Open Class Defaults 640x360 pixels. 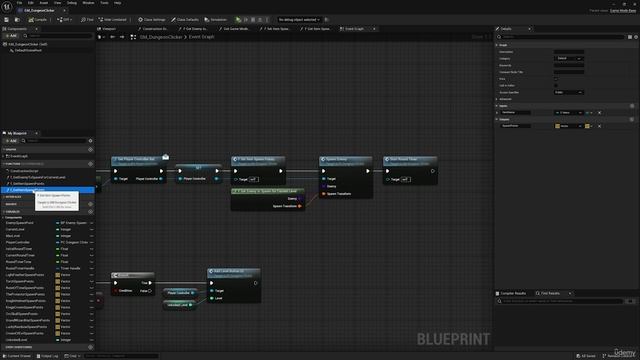pos(185,20)
